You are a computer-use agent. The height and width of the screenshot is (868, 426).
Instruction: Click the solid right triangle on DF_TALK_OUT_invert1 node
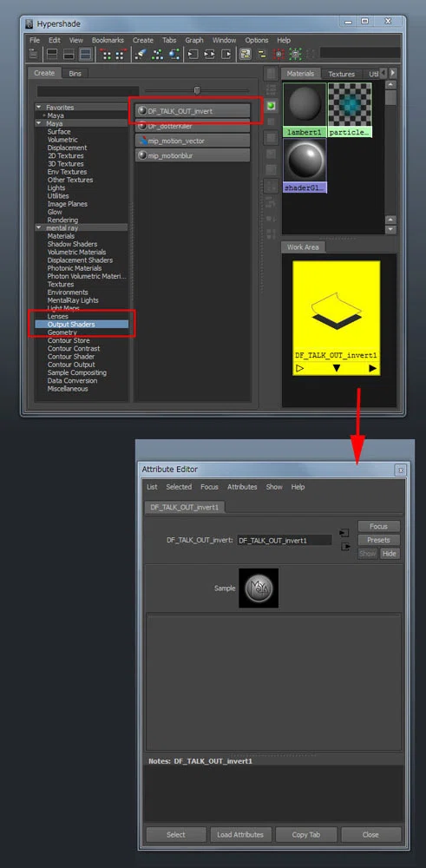373,368
